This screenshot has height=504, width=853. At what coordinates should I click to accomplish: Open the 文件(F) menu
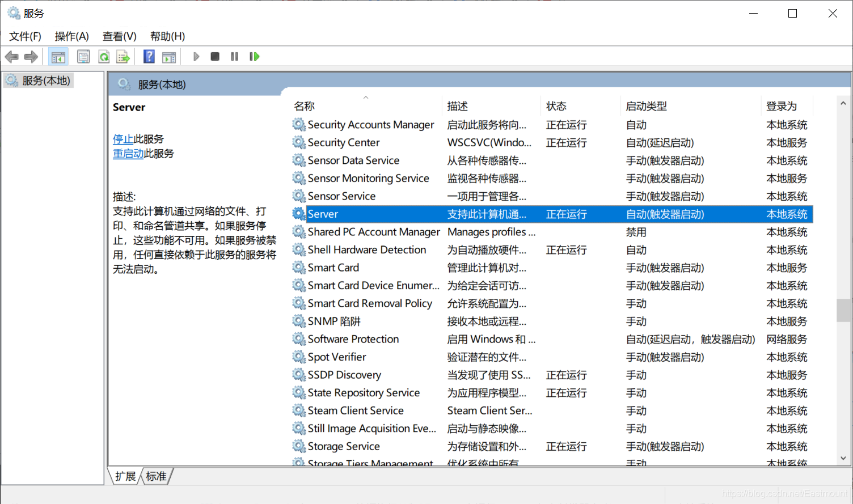(25, 36)
